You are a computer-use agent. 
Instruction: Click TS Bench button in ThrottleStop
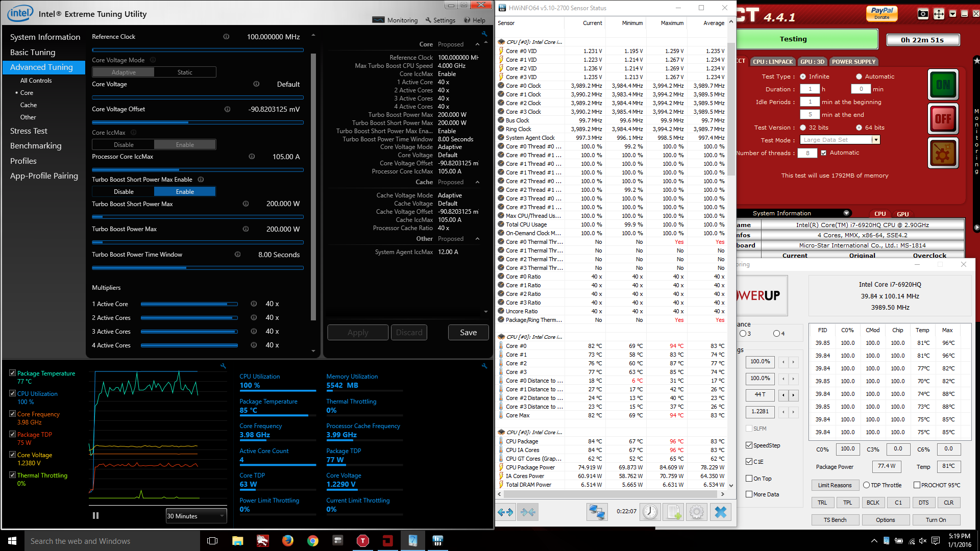tap(835, 520)
